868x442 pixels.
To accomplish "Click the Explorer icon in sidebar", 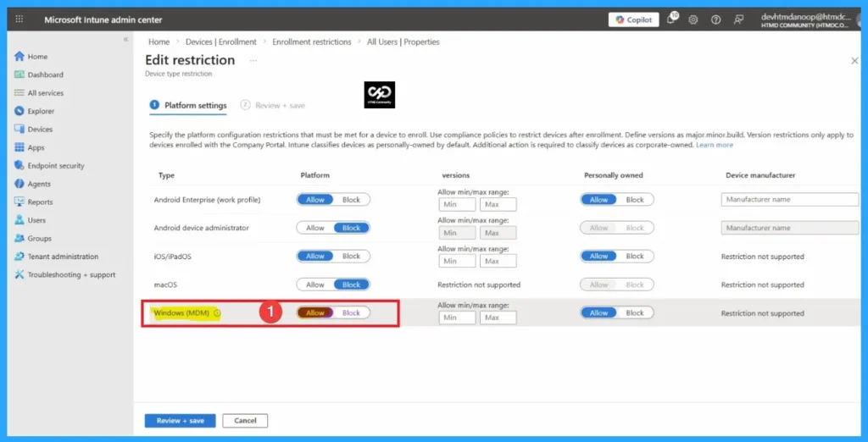I will click(x=19, y=111).
